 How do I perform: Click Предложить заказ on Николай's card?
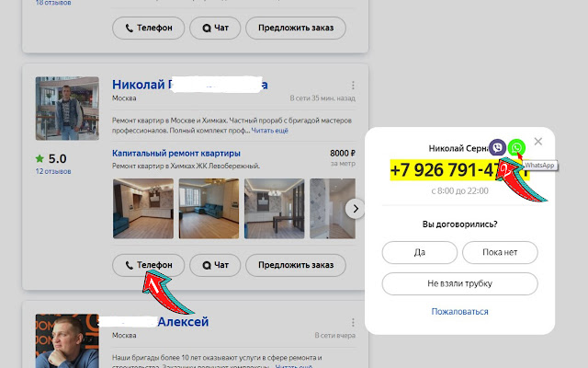296,266
